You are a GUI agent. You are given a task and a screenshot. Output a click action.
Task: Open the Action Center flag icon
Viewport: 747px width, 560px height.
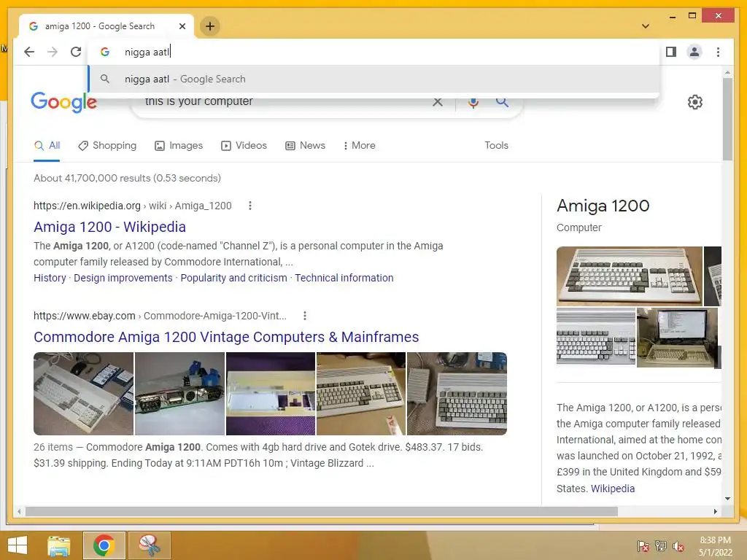pyautogui.click(x=643, y=546)
